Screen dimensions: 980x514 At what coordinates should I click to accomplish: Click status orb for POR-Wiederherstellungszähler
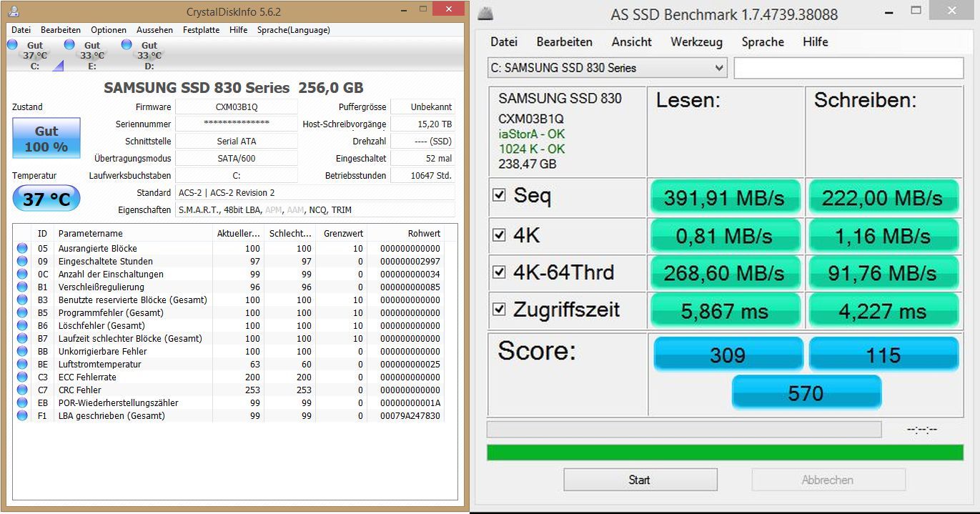(22, 402)
